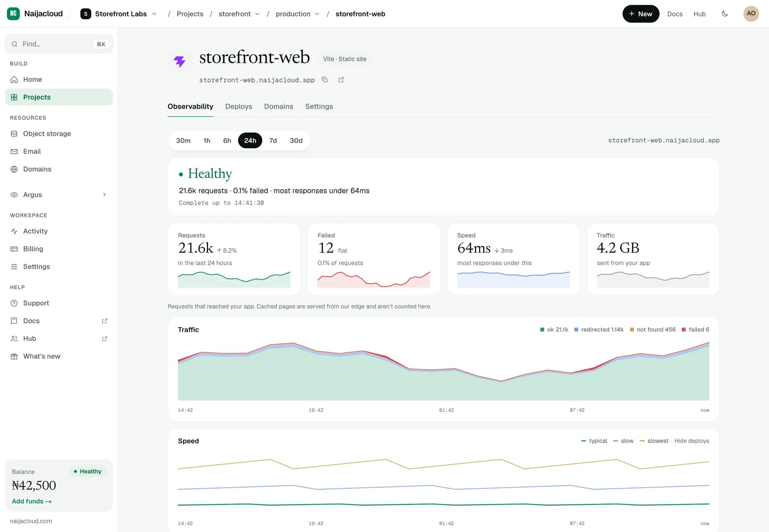
Task: Select the 30d time range
Action: (296, 140)
